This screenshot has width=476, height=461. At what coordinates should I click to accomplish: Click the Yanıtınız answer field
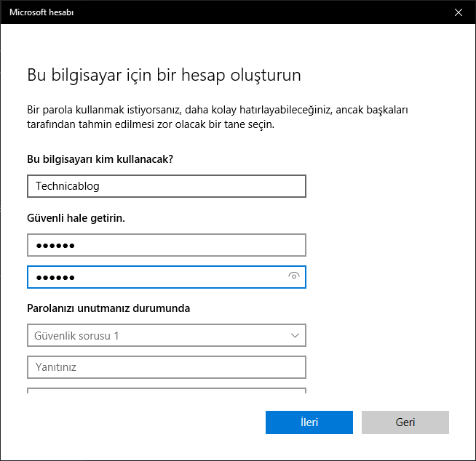coord(166,367)
